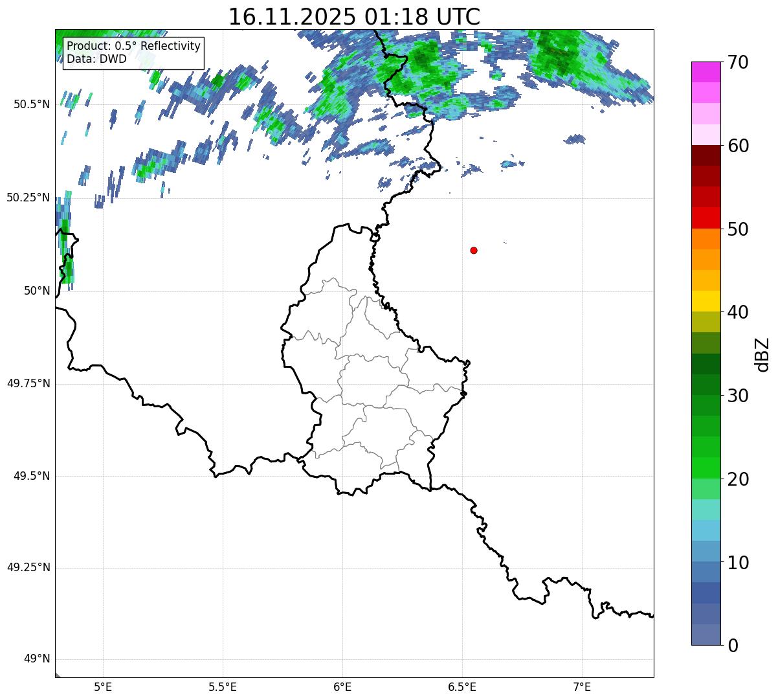This screenshot has width=778, height=700.
Task: Click the Product: 0.5° Reflectivity label
Action: [x=134, y=47]
